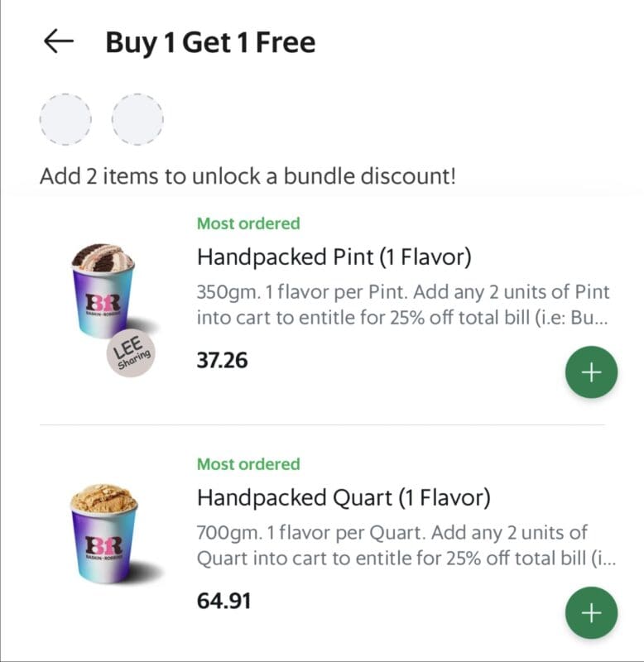Image resolution: width=644 pixels, height=662 pixels.
Task: Open Handpacked Quart (1 Flavor) title
Action: click(344, 497)
